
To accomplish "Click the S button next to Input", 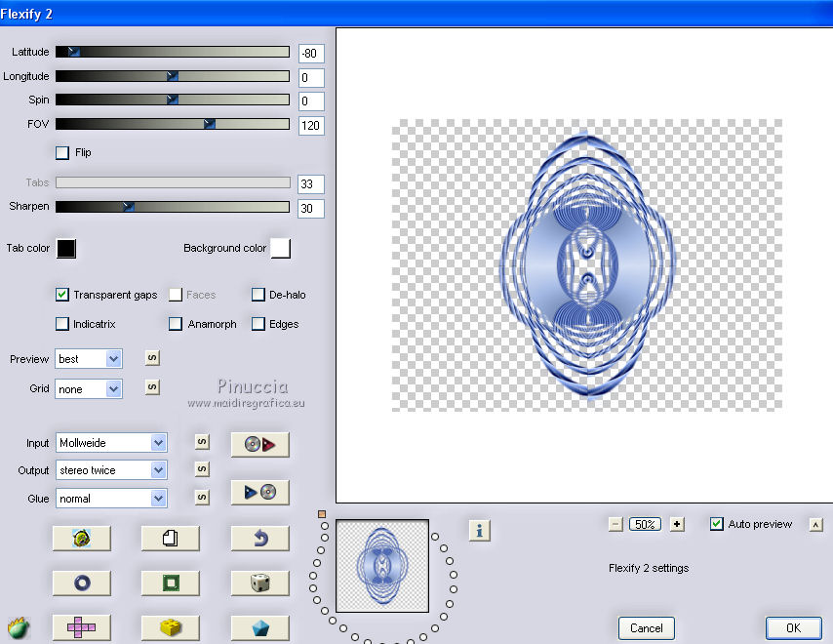I will coord(202,442).
